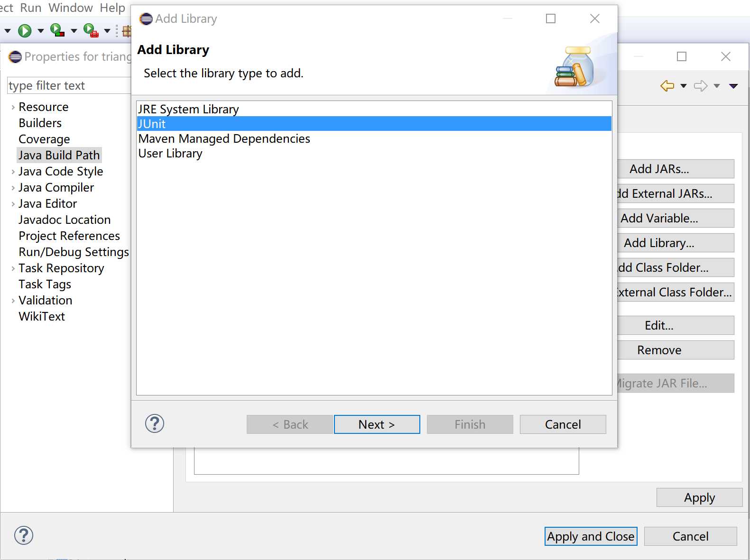
Task: Expand the Resource tree node
Action: tap(13, 107)
